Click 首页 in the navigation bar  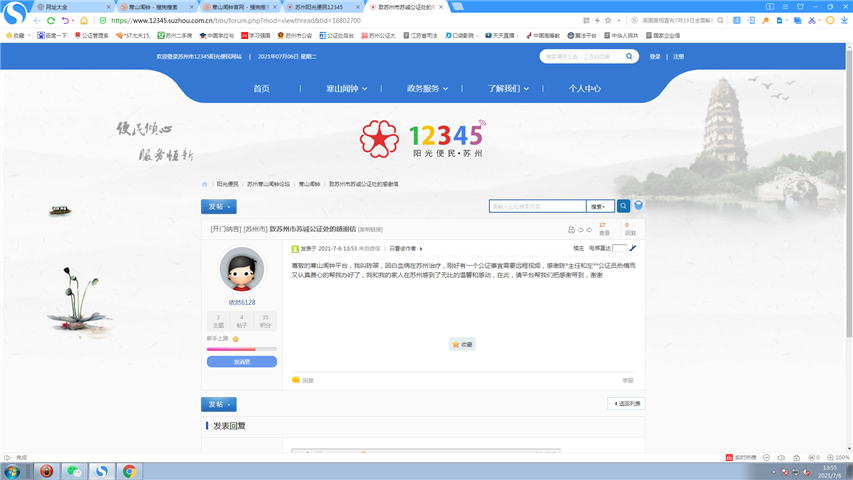261,88
